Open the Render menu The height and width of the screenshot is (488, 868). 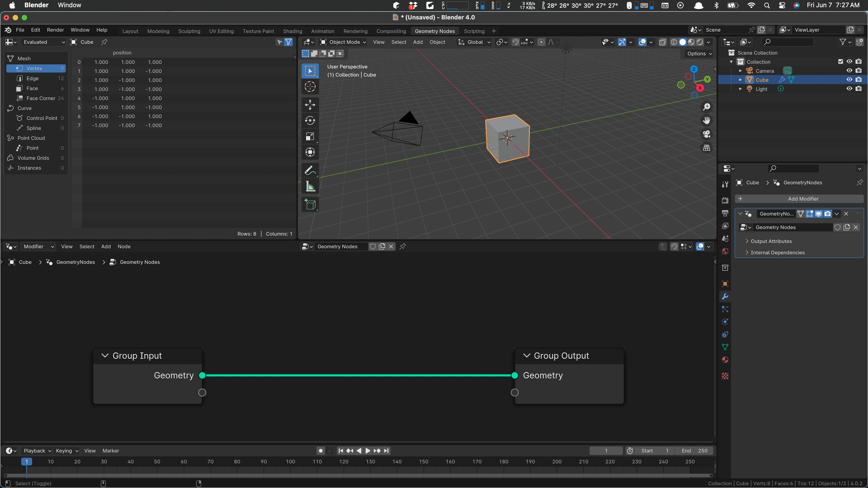55,30
